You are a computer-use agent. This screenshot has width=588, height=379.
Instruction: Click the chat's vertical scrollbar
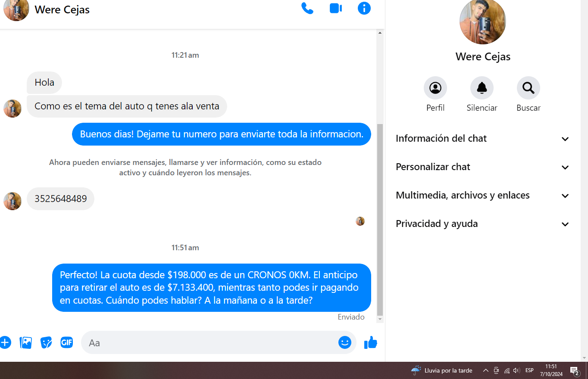click(x=380, y=215)
